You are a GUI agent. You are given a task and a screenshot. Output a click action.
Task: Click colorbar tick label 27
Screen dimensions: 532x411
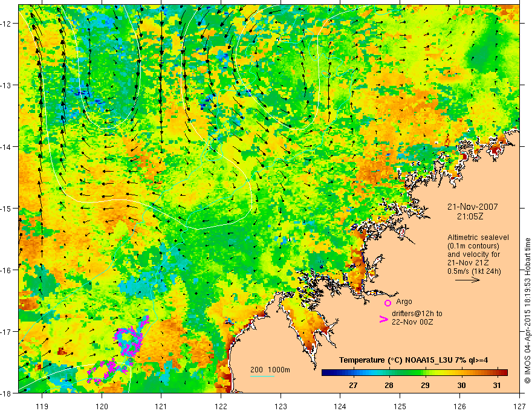353,385
